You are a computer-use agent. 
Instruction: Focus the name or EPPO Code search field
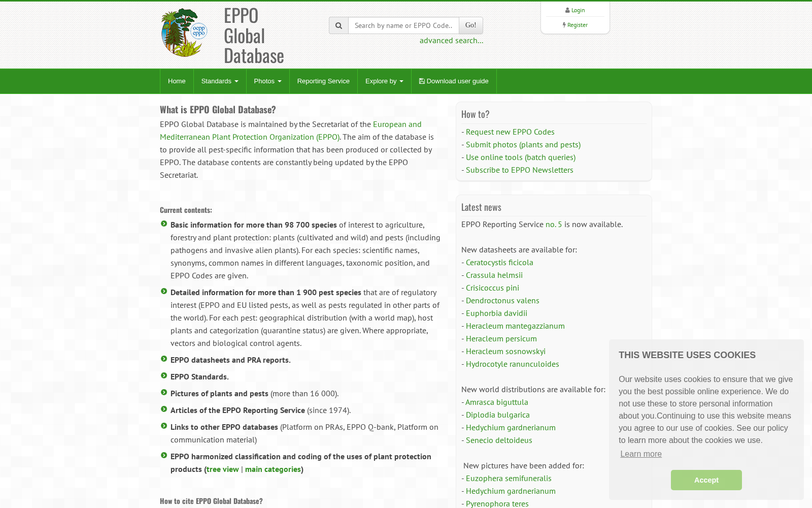403,25
